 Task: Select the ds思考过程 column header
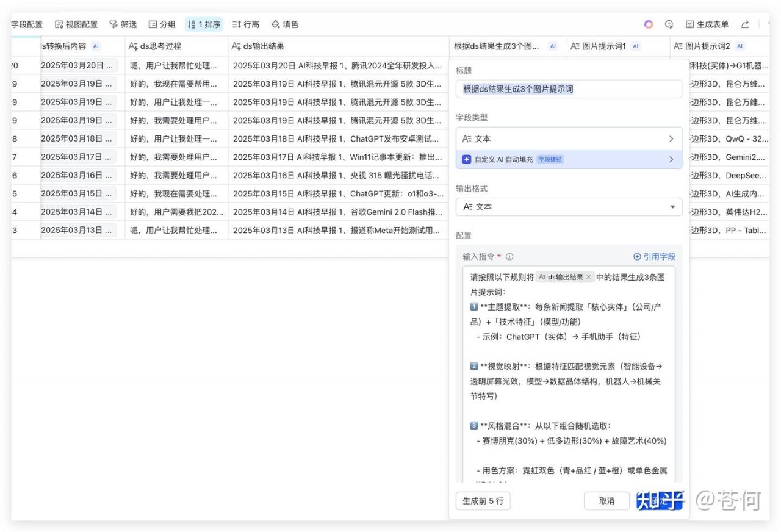coord(176,46)
